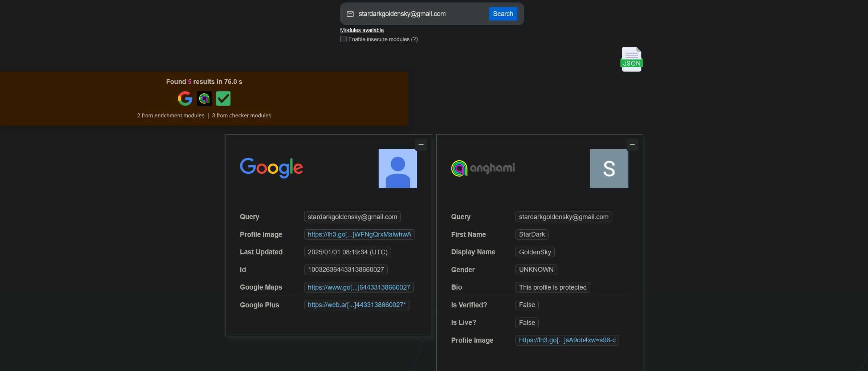Focus the email search input field
Image resolution: width=868 pixels, height=371 pixels.
point(421,14)
